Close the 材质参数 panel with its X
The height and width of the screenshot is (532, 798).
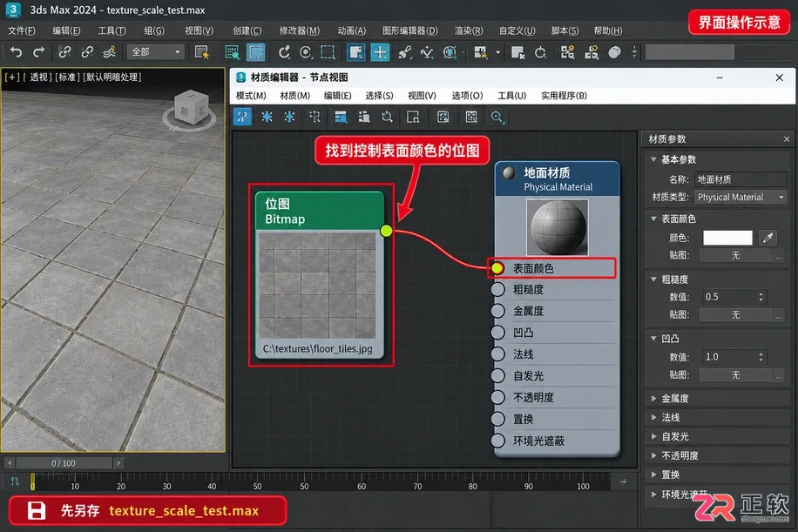pyautogui.click(x=787, y=138)
